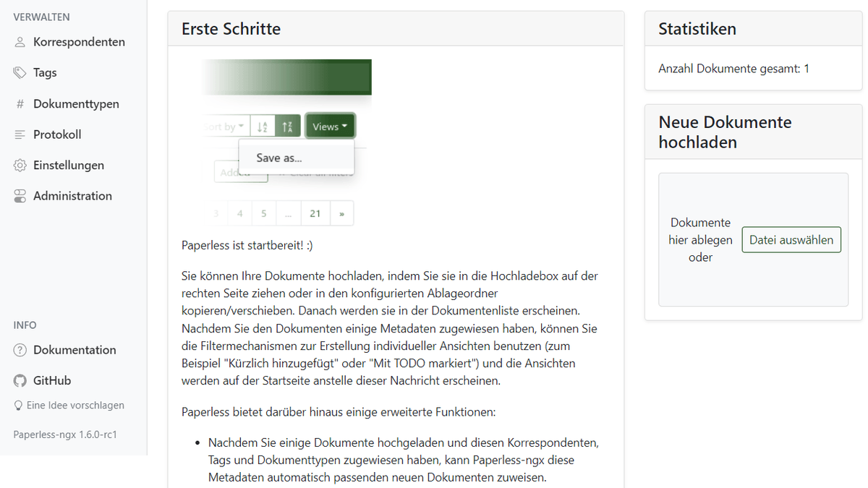Open Protokoll using its lines icon
This screenshot has width=868, height=488.
click(20, 134)
